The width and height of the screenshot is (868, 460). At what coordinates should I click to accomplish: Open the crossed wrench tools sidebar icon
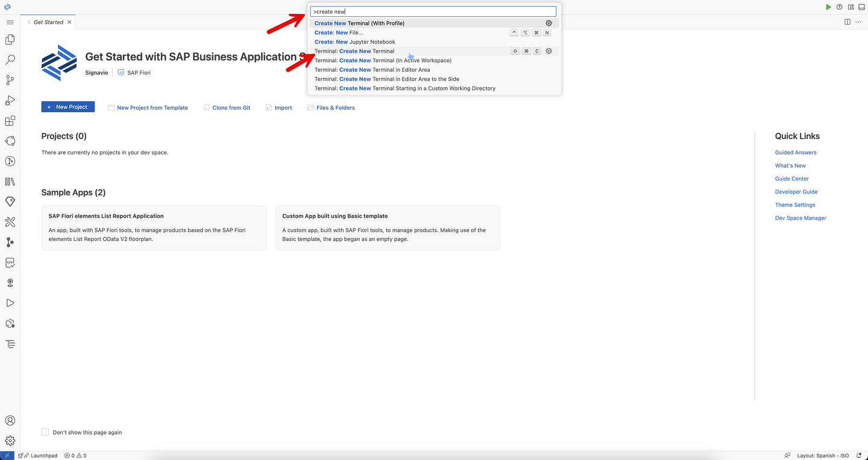[10, 222]
